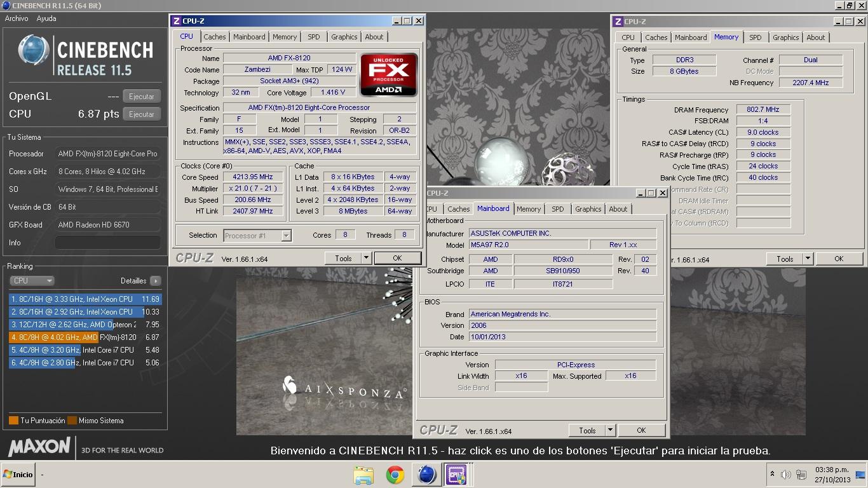Click the brown Mismo Sistema swatch
Viewport: 868px width, 488px height.
tap(72, 421)
